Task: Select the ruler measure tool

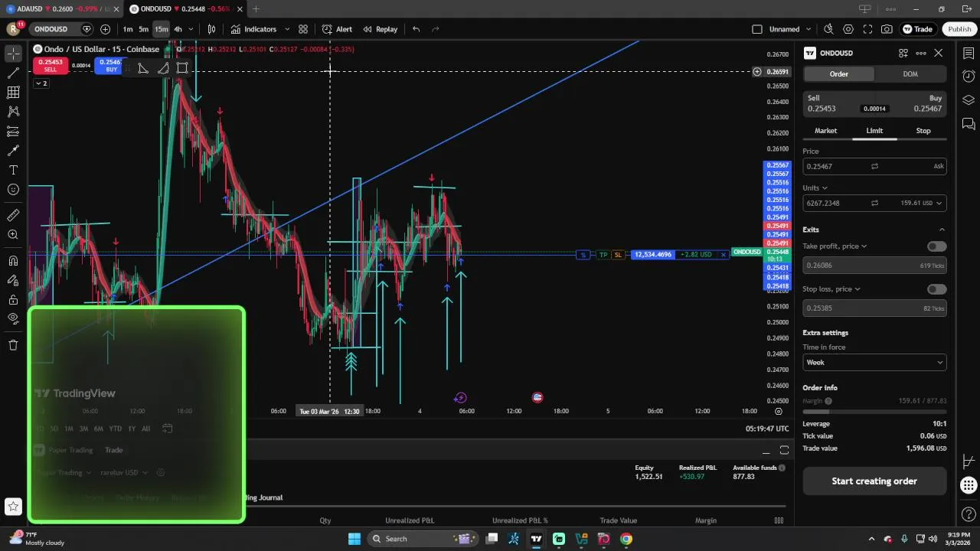Action: [13, 216]
